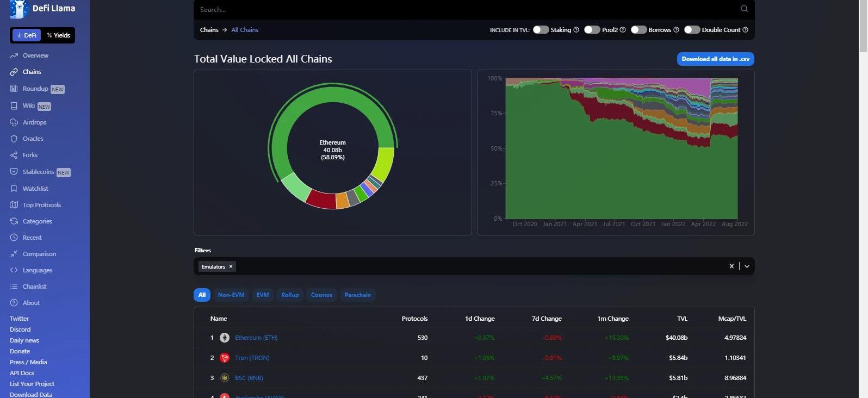The image size is (868, 398).
Task: Clear all filters with the X
Action: coord(731,266)
